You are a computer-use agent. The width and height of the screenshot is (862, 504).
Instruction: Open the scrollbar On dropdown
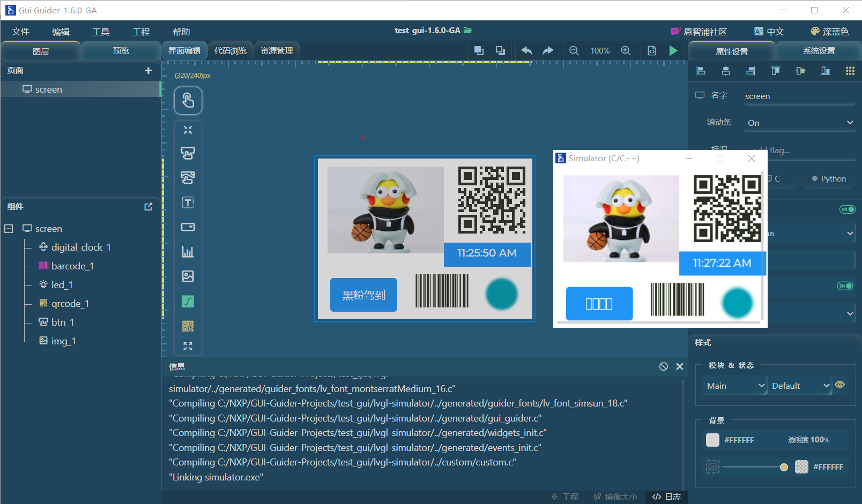800,123
